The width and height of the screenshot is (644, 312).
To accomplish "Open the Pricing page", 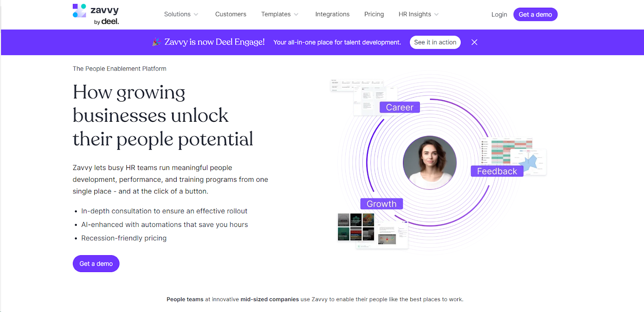I will click(x=374, y=14).
